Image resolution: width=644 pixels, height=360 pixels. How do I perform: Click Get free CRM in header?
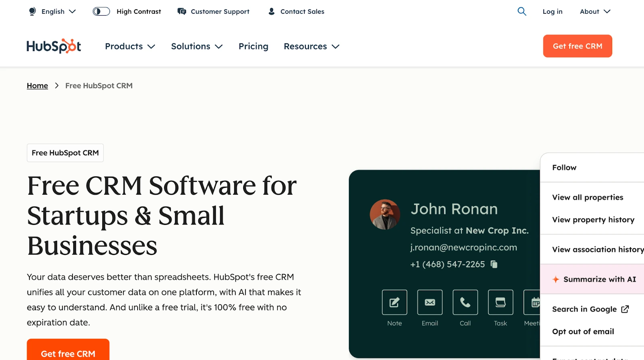pos(578,46)
